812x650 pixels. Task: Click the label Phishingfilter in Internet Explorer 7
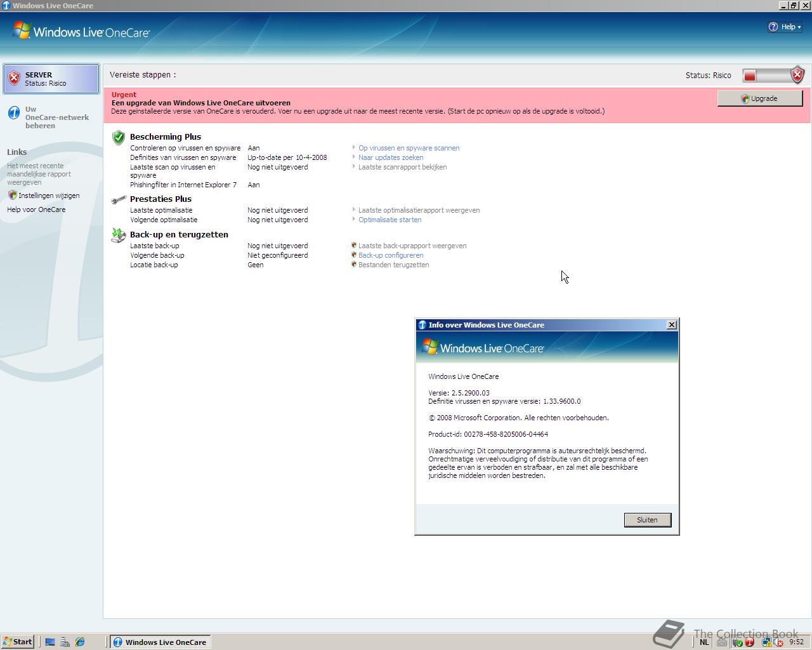183,185
